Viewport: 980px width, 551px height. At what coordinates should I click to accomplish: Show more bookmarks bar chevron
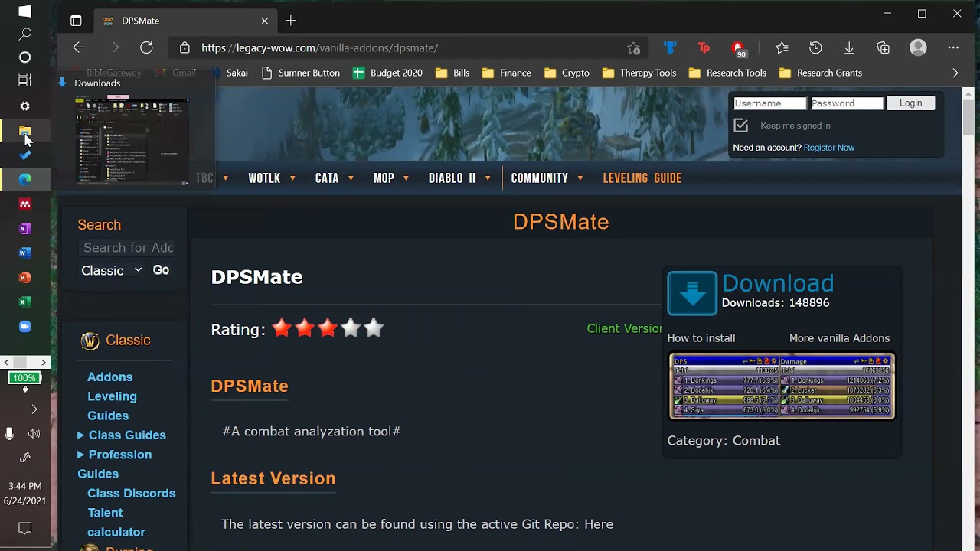point(955,73)
